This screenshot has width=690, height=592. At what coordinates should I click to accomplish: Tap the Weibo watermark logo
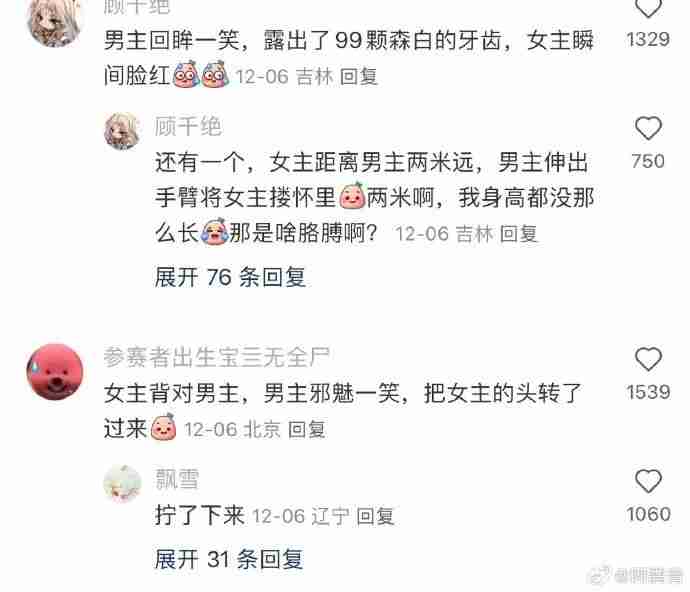pyautogui.click(x=601, y=574)
